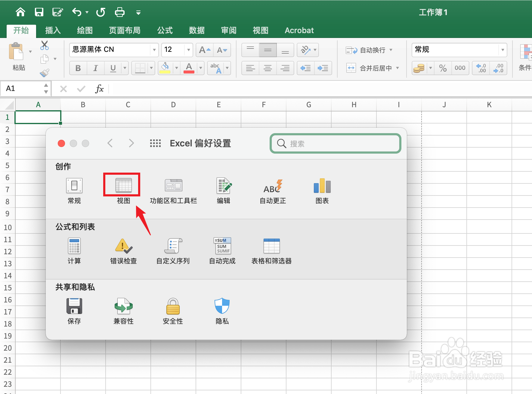Click Decrease Font Size button
The width and height of the screenshot is (532, 394).
[x=222, y=50]
